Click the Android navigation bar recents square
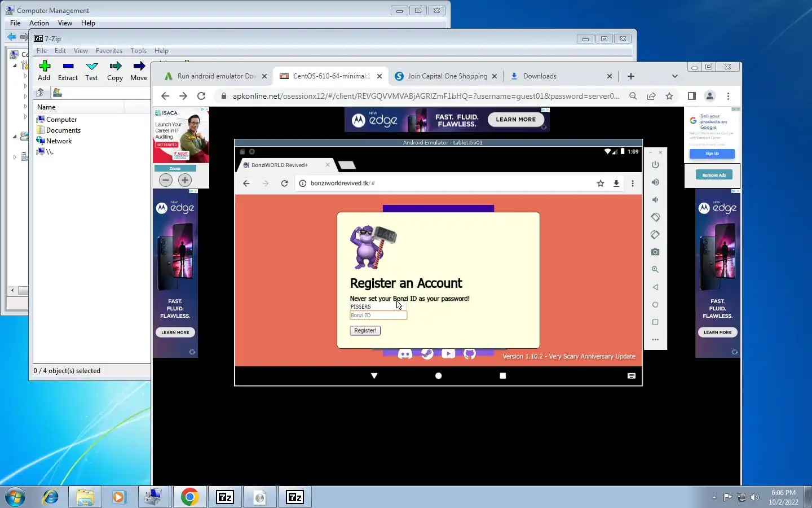The width and height of the screenshot is (812, 508). coord(502,376)
